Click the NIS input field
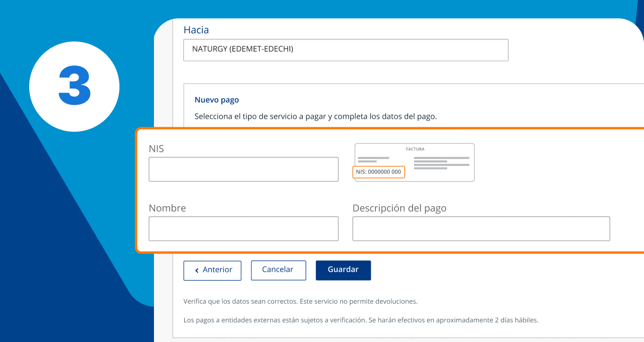This screenshot has height=342, width=644. (244, 169)
